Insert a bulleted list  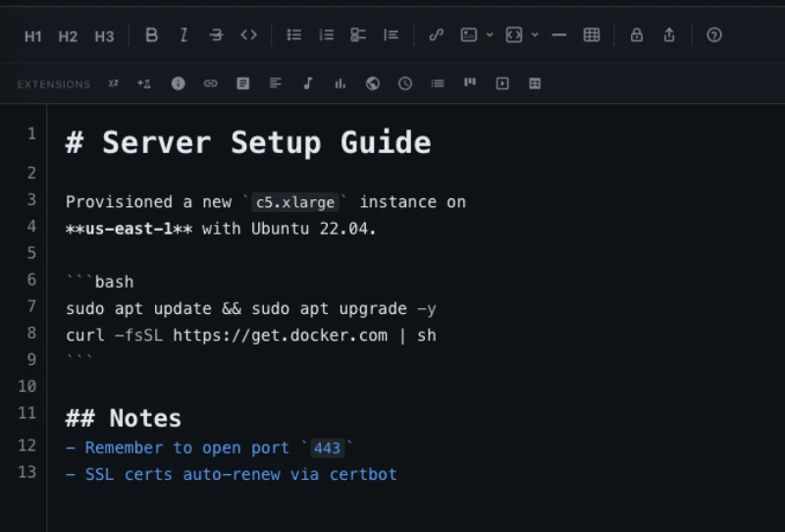point(293,35)
